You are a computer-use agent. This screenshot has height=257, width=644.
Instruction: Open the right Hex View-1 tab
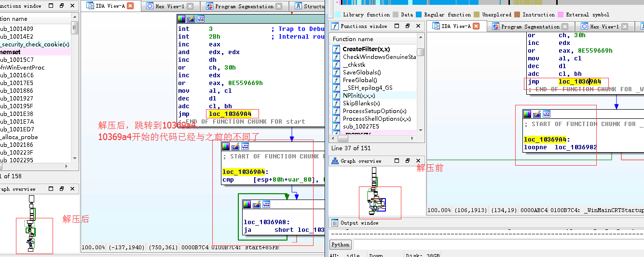[600, 27]
